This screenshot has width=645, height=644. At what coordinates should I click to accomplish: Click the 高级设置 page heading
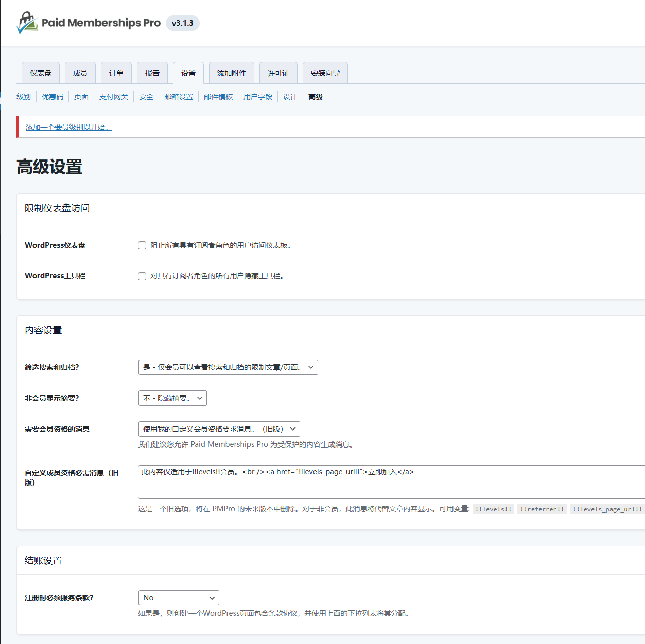click(49, 167)
